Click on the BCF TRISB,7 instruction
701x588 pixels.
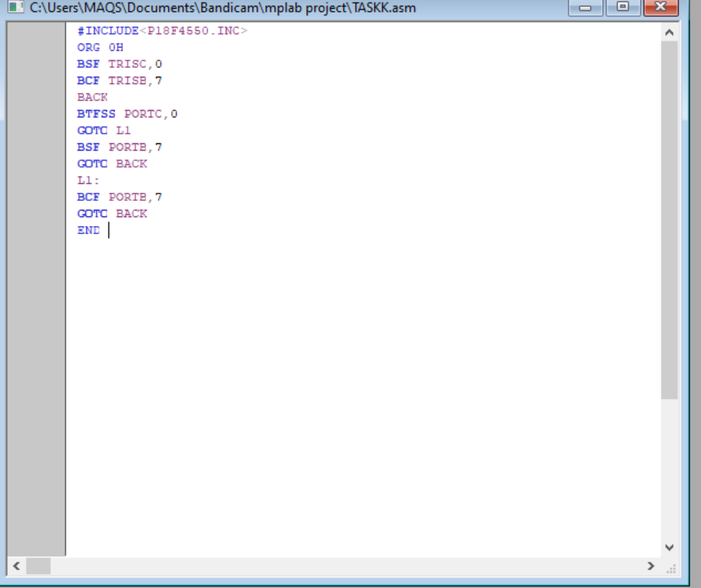click(x=119, y=81)
